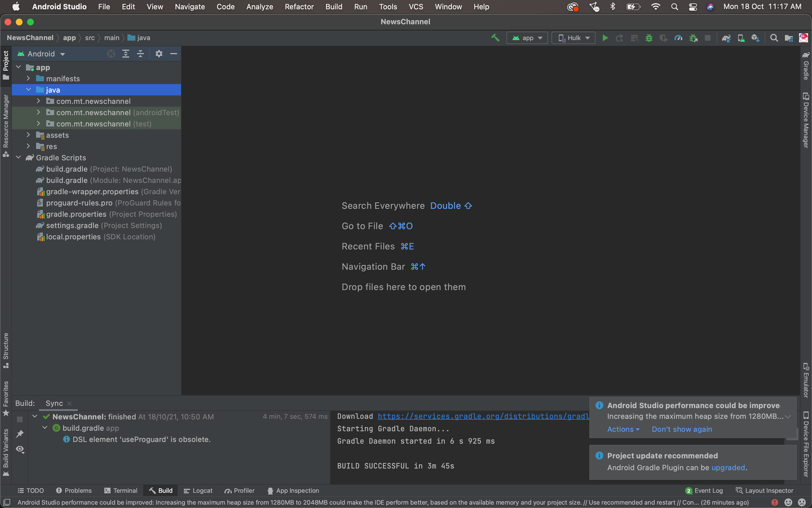This screenshot has height=508, width=812.
Task: Collapse the Gradle Scripts node
Action: [18, 157]
